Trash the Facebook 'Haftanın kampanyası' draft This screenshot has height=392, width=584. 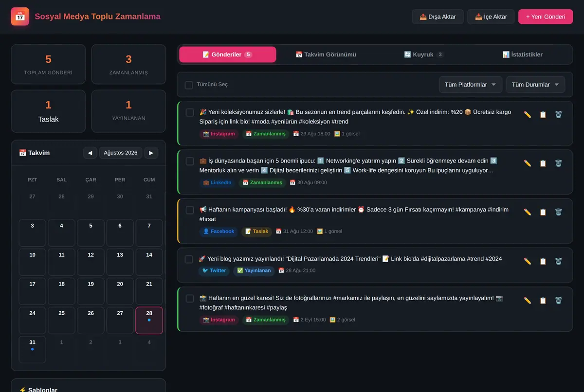558,212
